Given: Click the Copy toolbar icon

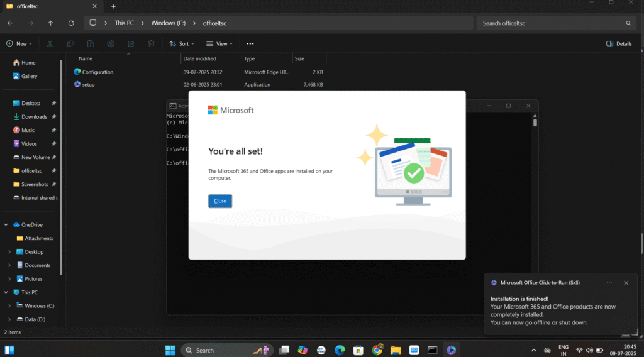Looking at the screenshot, I should pos(70,43).
